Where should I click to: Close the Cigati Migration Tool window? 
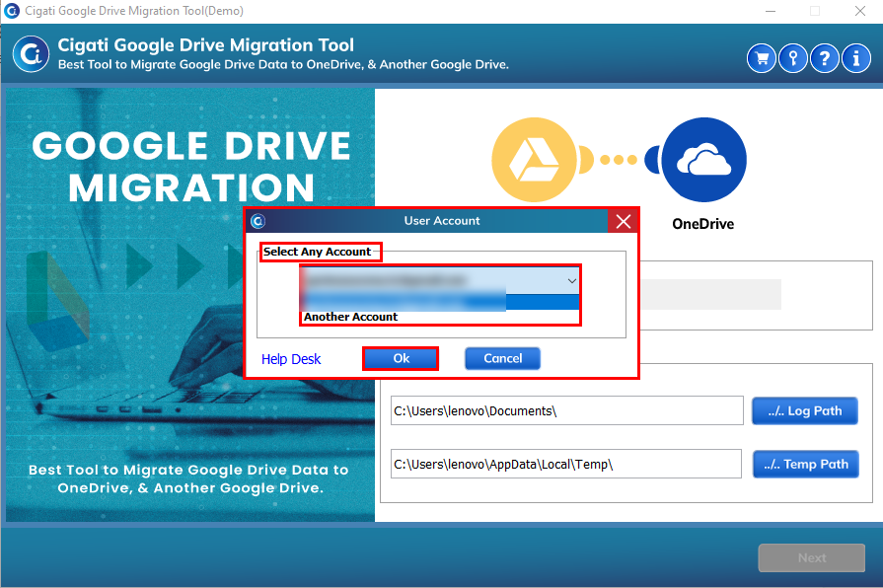click(x=860, y=11)
